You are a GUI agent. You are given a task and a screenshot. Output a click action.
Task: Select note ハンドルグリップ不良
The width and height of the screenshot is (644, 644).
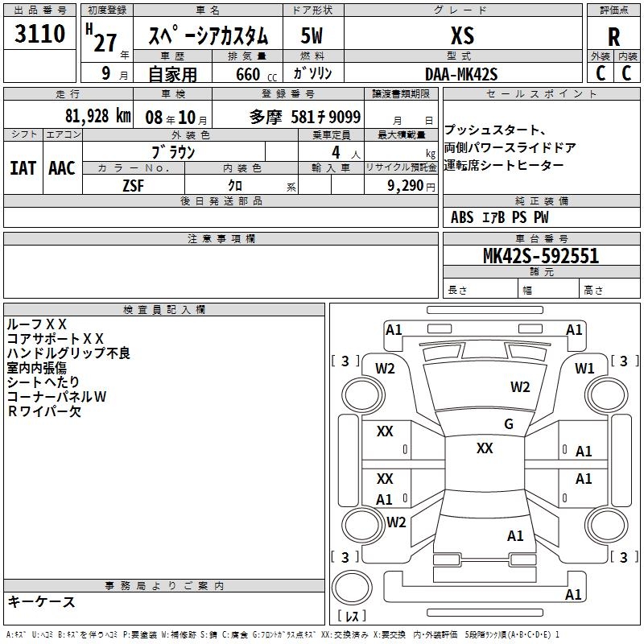(x=68, y=353)
